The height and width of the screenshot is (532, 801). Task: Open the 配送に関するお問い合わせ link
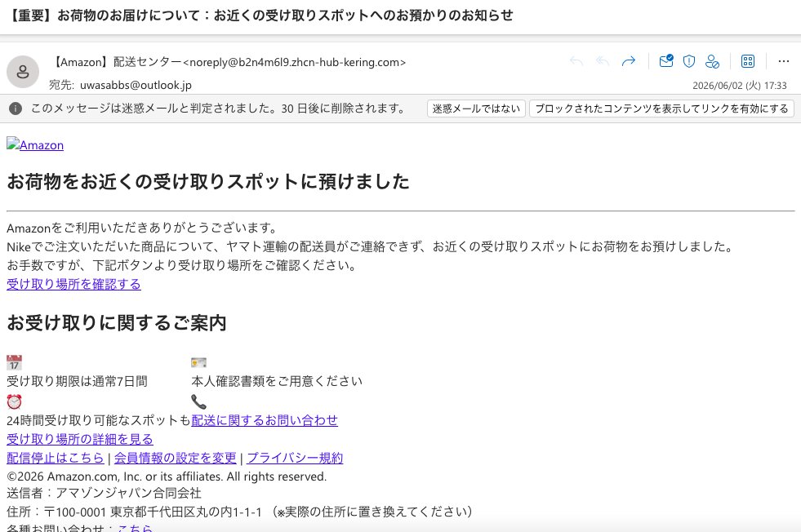coord(265,420)
